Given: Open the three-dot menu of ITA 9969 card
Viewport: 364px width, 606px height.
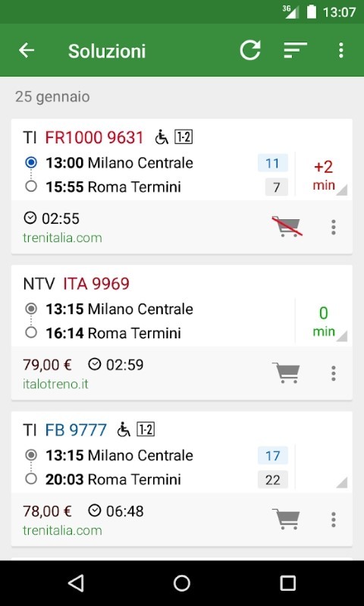Looking at the screenshot, I should [x=334, y=373].
